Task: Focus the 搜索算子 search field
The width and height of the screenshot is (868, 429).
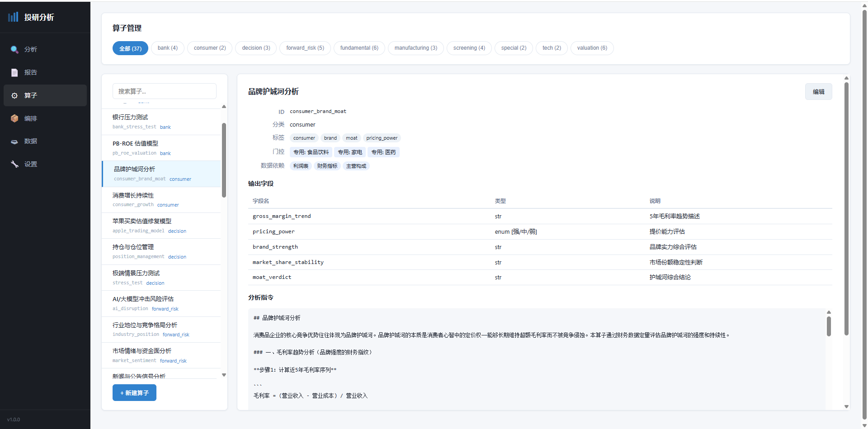Action: [165, 91]
